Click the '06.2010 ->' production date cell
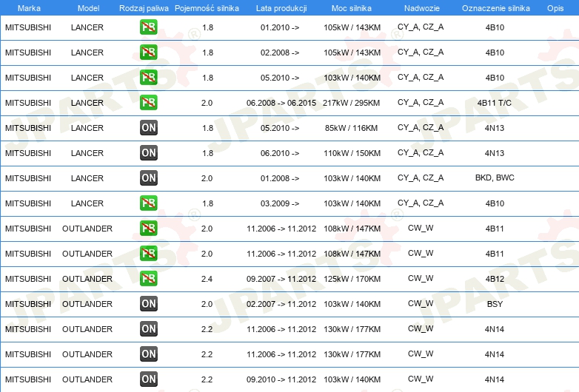The image size is (579, 392). coord(280,153)
